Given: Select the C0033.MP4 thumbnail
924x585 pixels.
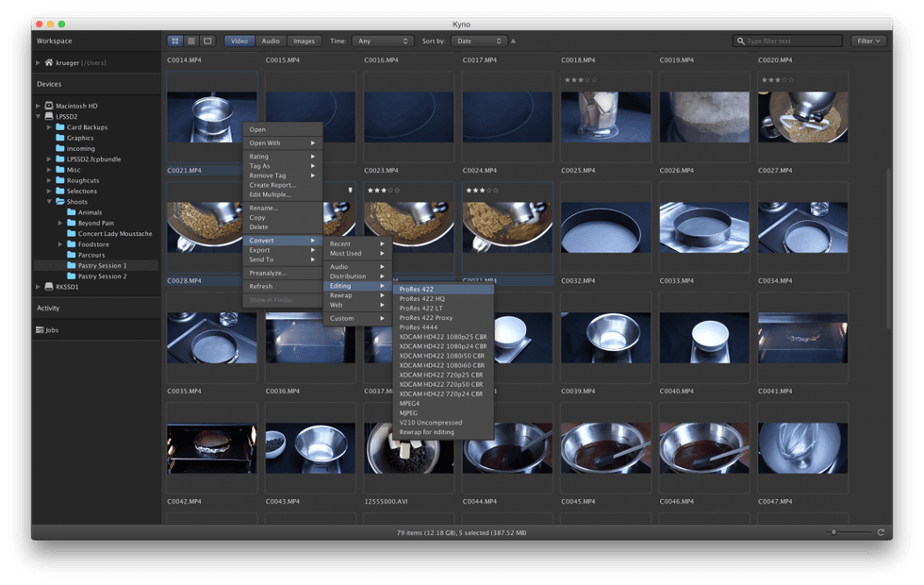Looking at the screenshot, I should point(704,227).
